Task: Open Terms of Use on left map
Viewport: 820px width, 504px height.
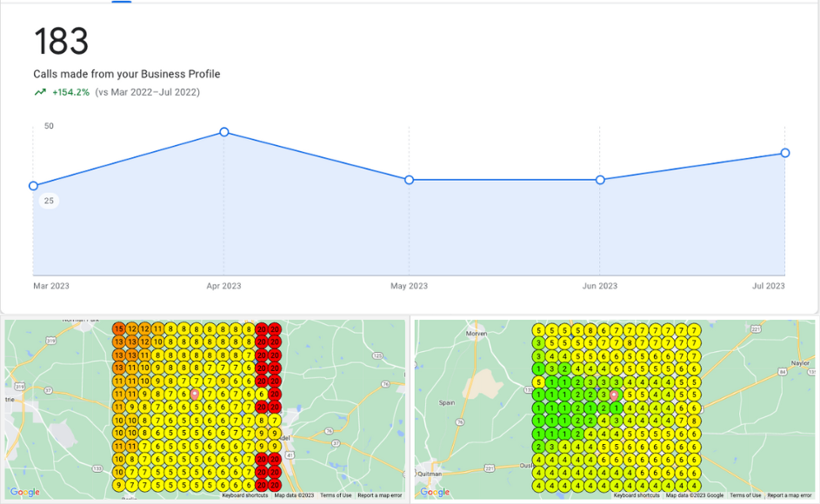Action: tap(336, 495)
